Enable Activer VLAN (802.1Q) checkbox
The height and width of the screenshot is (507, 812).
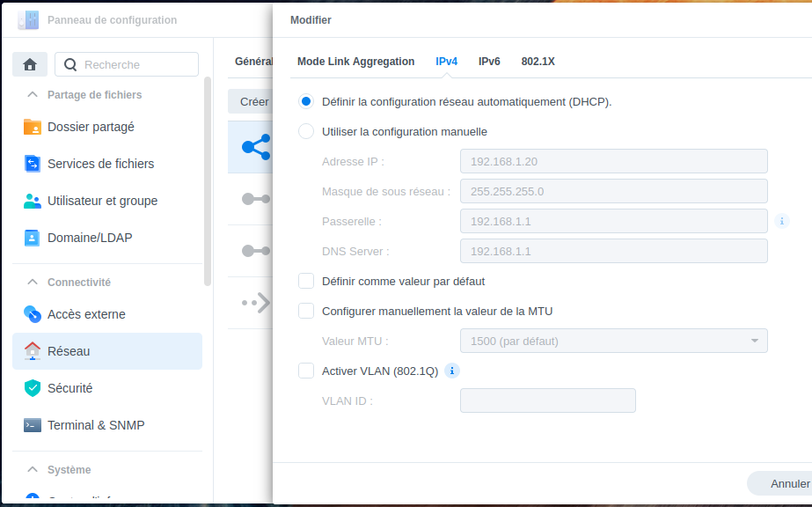pos(306,371)
